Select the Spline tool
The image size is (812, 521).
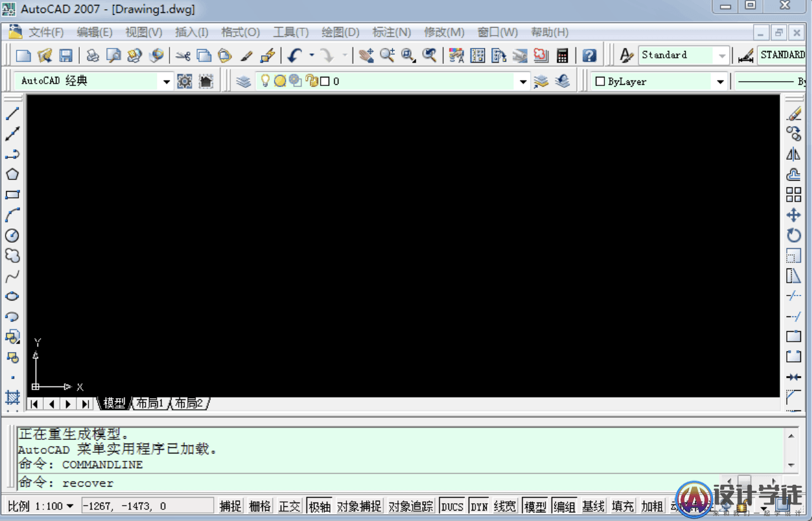[x=12, y=276]
